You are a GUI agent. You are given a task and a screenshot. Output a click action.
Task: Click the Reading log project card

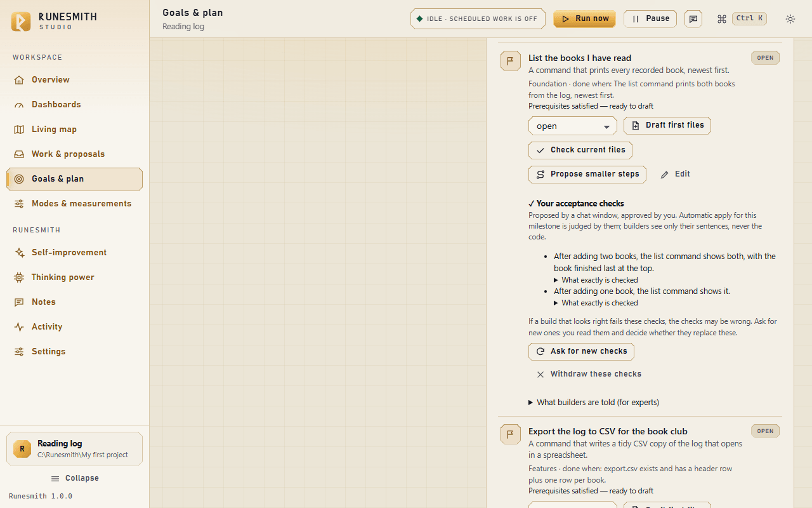pyautogui.click(x=74, y=449)
